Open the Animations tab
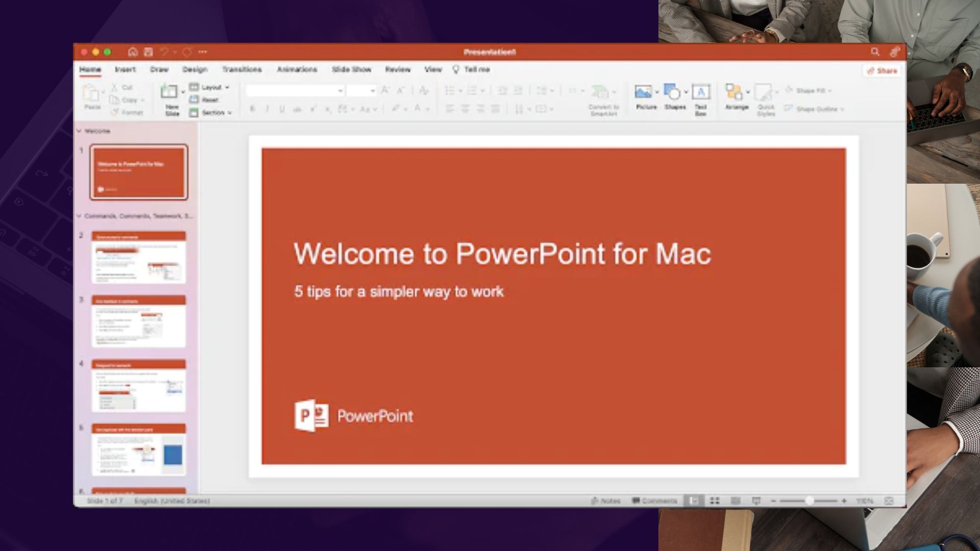The image size is (980, 551). point(297,69)
